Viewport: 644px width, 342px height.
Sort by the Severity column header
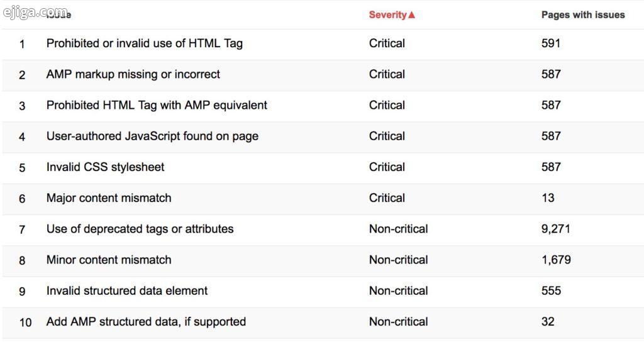(x=387, y=15)
